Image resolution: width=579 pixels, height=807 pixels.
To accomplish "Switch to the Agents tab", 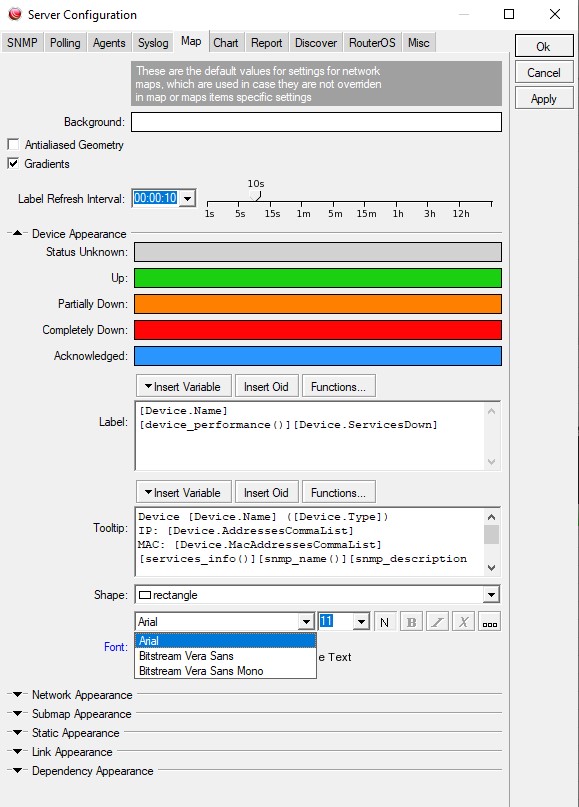I will point(109,43).
